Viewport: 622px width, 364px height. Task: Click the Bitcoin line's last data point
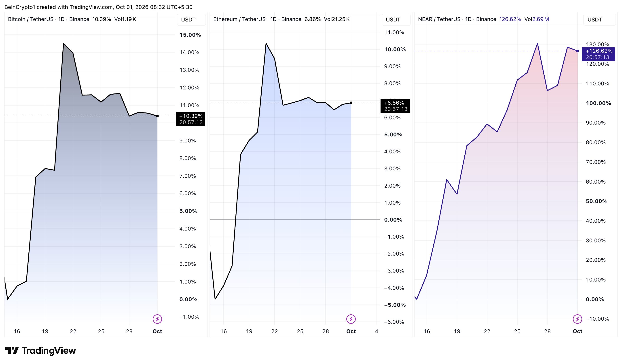point(157,116)
